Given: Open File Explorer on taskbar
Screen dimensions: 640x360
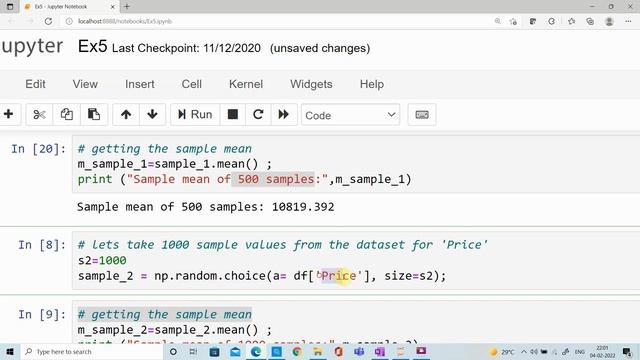Looking at the screenshot, I should pyautogui.click(x=318, y=351).
